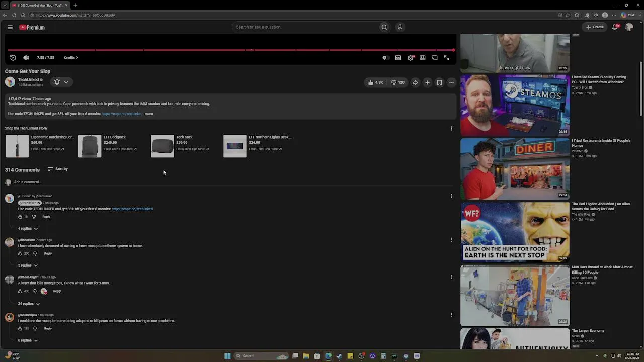The height and width of the screenshot is (362, 644).
Task: Expand the Credits chapter panel
Action: [x=71, y=58]
